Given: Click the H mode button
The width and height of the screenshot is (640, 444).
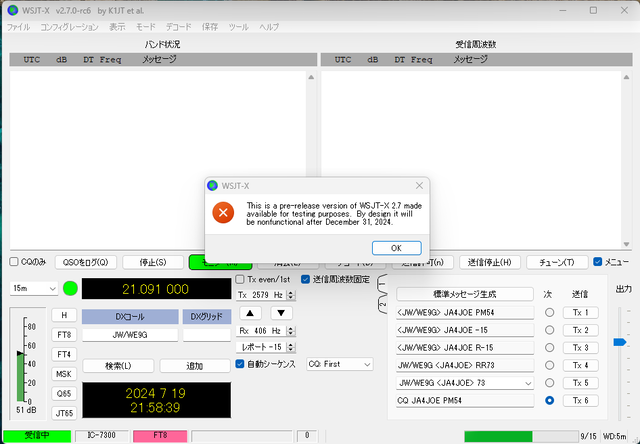Looking at the screenshot, I should point(64,315).
